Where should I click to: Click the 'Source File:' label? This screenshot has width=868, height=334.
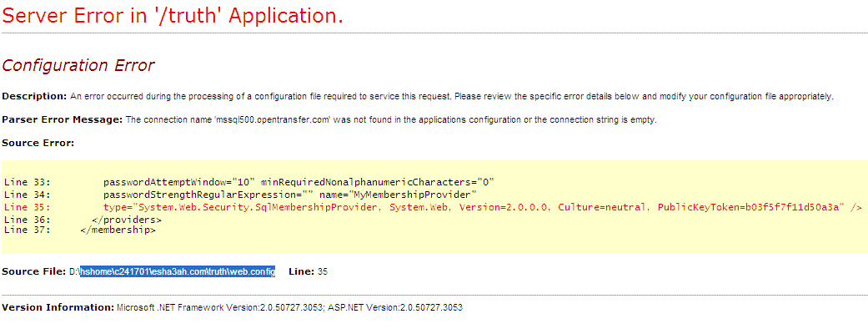tap(33, 271)
